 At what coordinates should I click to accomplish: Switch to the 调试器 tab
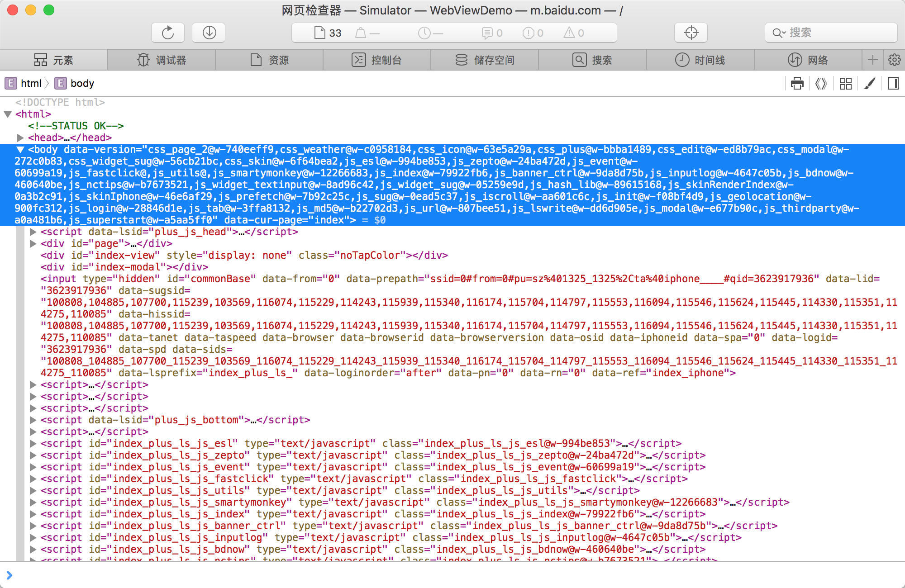(162, 60)
